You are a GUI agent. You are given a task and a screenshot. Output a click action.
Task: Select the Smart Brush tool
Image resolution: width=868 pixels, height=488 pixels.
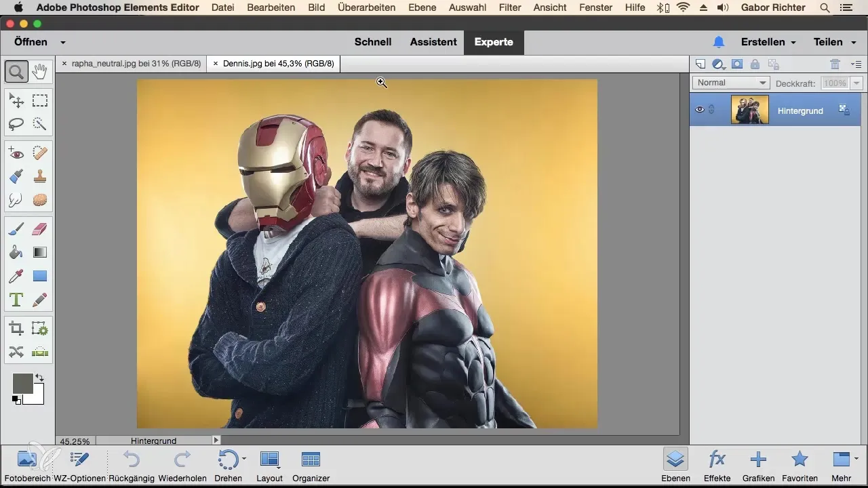pyautogui.click(x=16, y=177)
